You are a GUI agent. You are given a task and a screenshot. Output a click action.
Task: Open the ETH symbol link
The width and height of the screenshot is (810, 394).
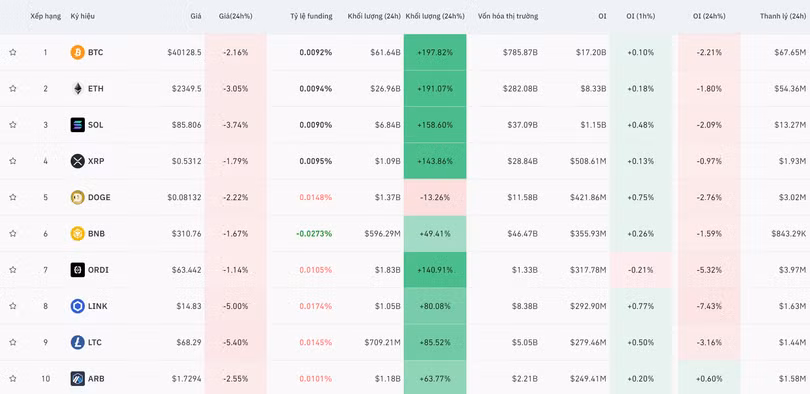[96, 88]
